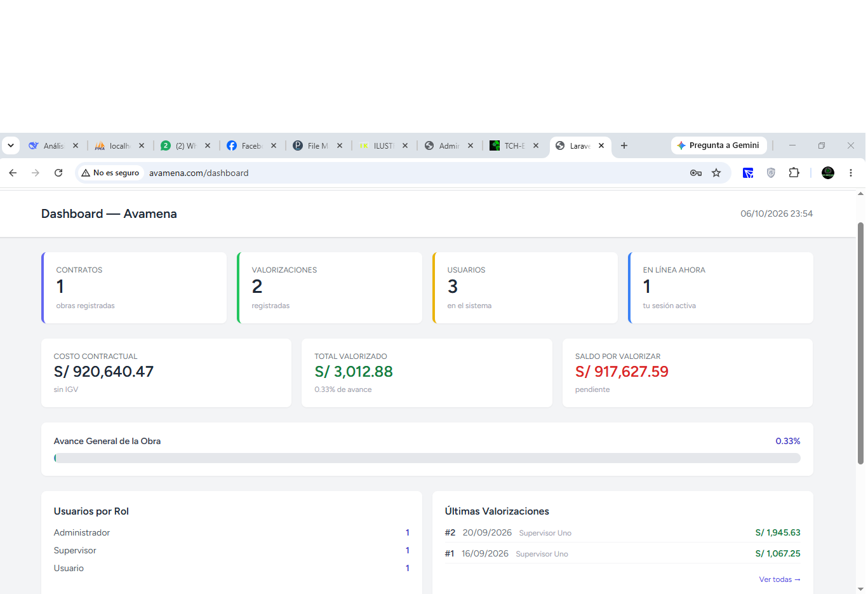Viewport: 868px width, 594px height.
Task: Close the Facebook tab
Action: (x=274, y=145)
